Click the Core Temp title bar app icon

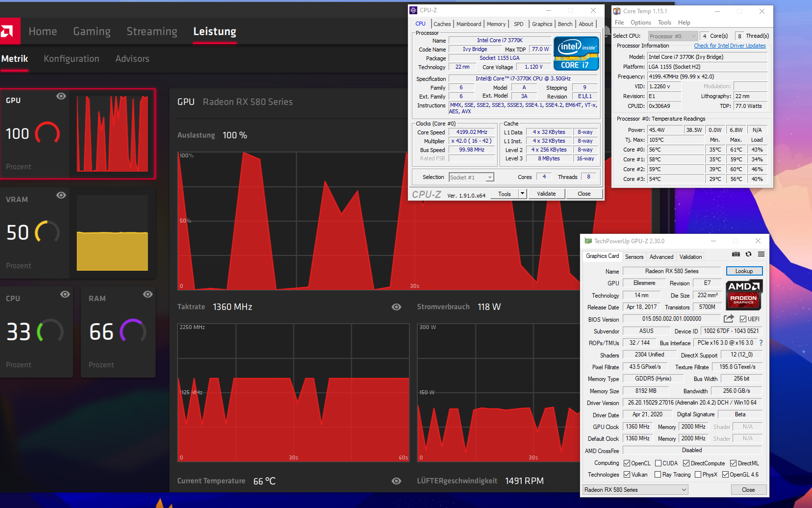tap(617, 11)
